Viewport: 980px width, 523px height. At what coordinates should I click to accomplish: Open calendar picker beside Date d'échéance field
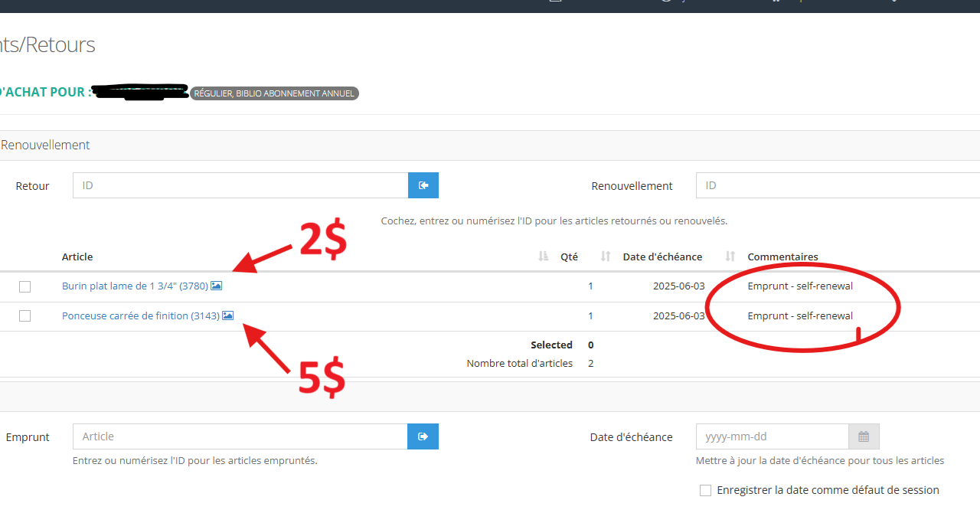864,436
